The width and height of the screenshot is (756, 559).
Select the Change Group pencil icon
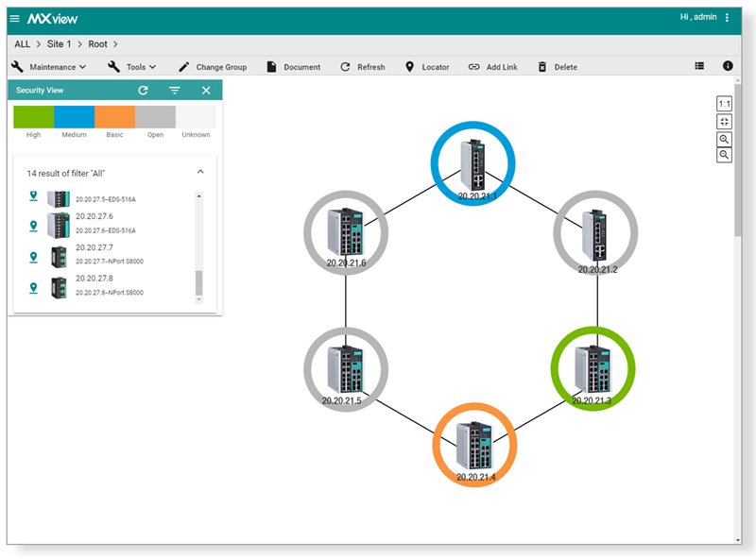coord(183,66)
